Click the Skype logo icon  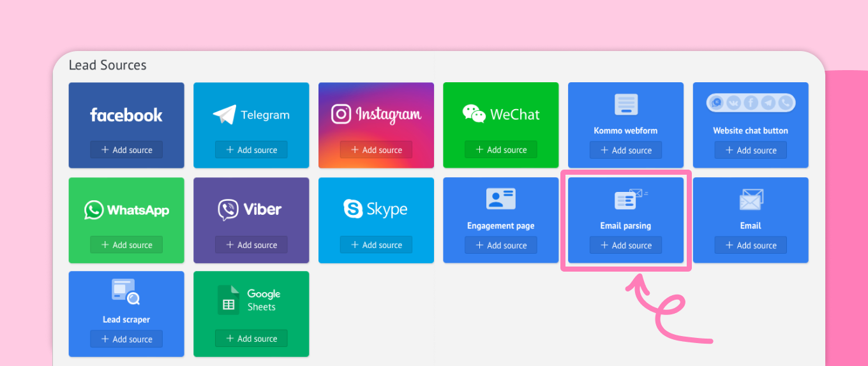353,209
